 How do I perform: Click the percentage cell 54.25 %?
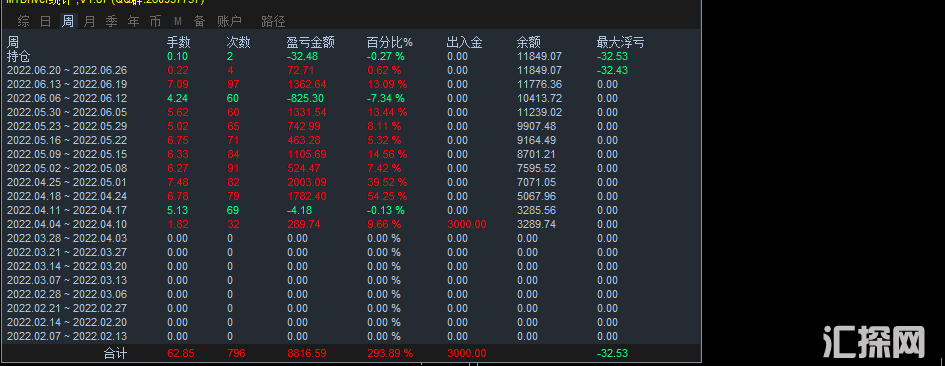tap(387, 196)
